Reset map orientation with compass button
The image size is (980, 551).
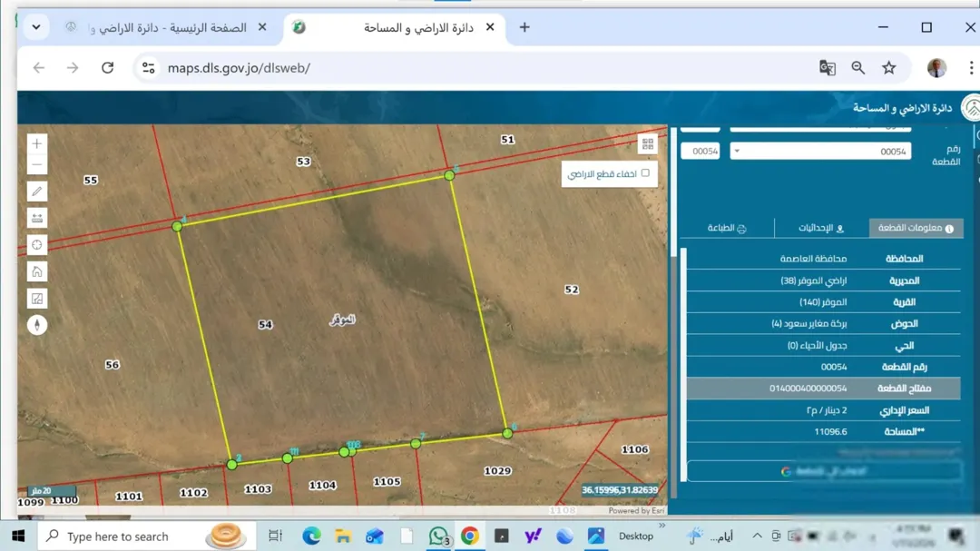coord(37,325)
